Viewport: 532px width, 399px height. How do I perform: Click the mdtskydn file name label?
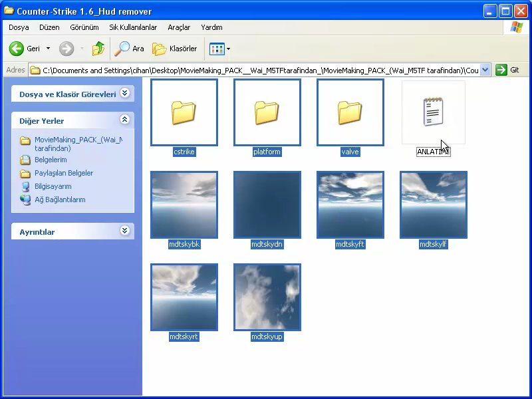click(267, 244)
